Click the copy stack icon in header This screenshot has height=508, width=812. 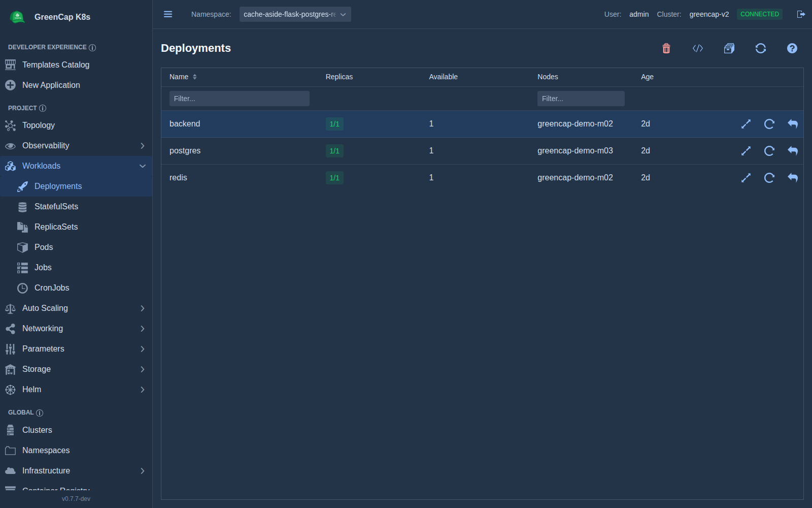point(729,48)
